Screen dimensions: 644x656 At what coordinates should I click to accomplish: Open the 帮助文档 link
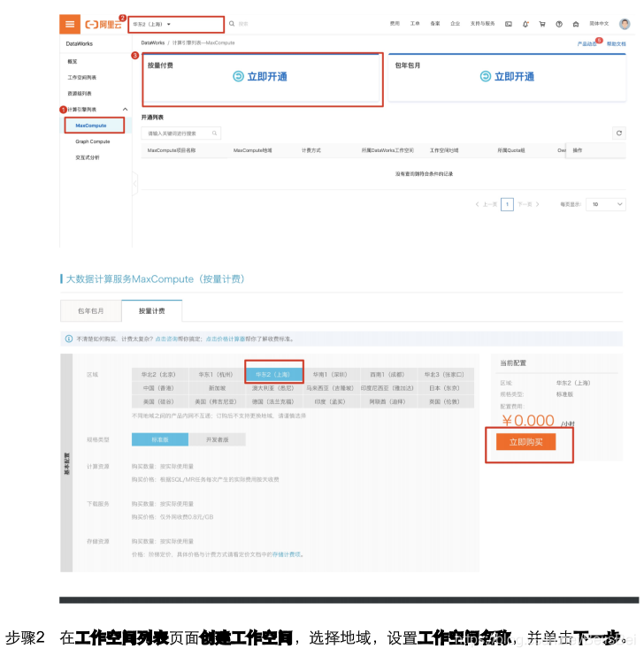[617, 43]
